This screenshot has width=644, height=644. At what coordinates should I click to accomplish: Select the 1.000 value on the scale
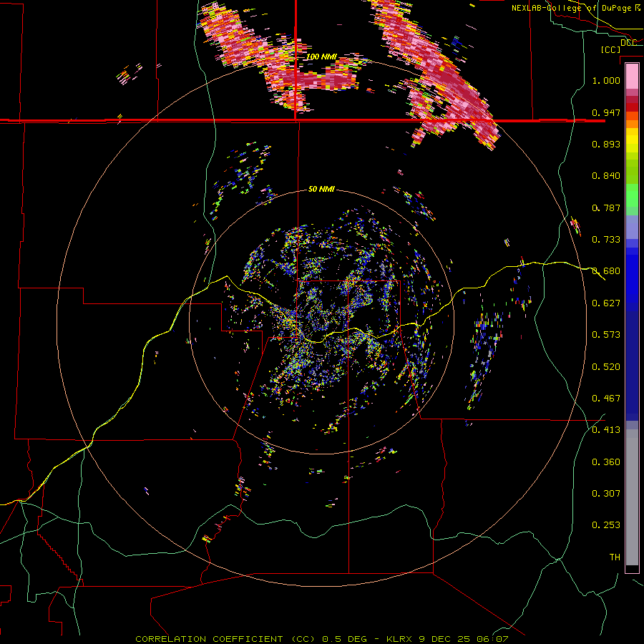pyautogui.click(x=606, y=80)
